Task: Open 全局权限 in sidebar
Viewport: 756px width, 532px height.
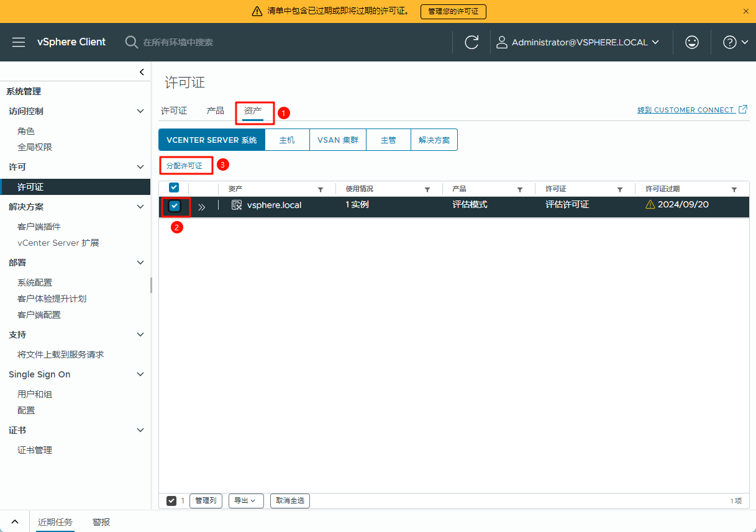Action: pos(35,147)
